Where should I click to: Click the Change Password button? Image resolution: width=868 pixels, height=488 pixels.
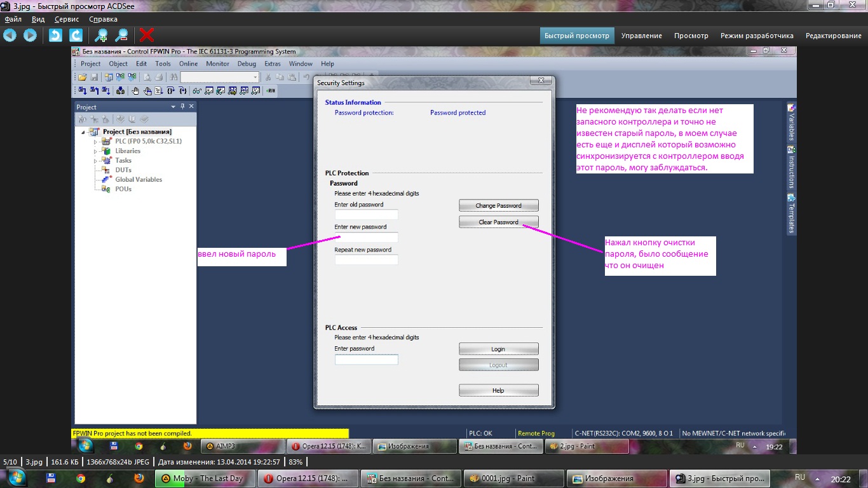(499, 206)
